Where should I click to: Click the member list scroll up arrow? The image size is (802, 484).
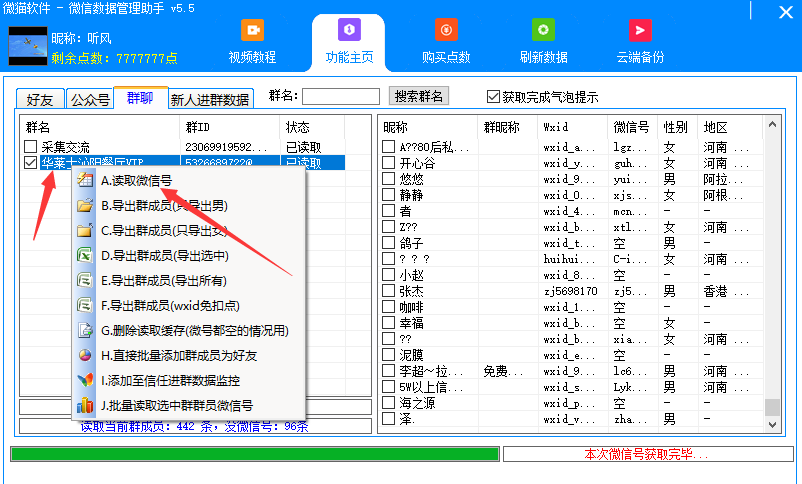pos(772,124)
